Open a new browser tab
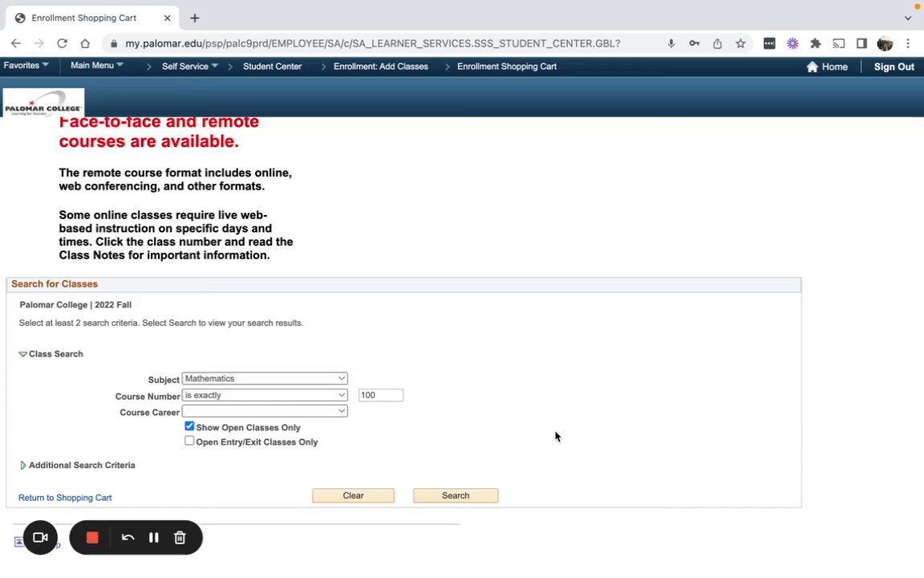Screen dimensions: 924x578 coord(195,18)
